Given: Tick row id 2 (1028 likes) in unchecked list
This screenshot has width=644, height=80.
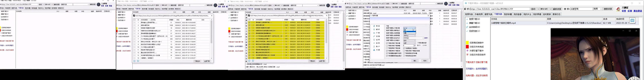Looking at the screenshot, I should (134, 25).
